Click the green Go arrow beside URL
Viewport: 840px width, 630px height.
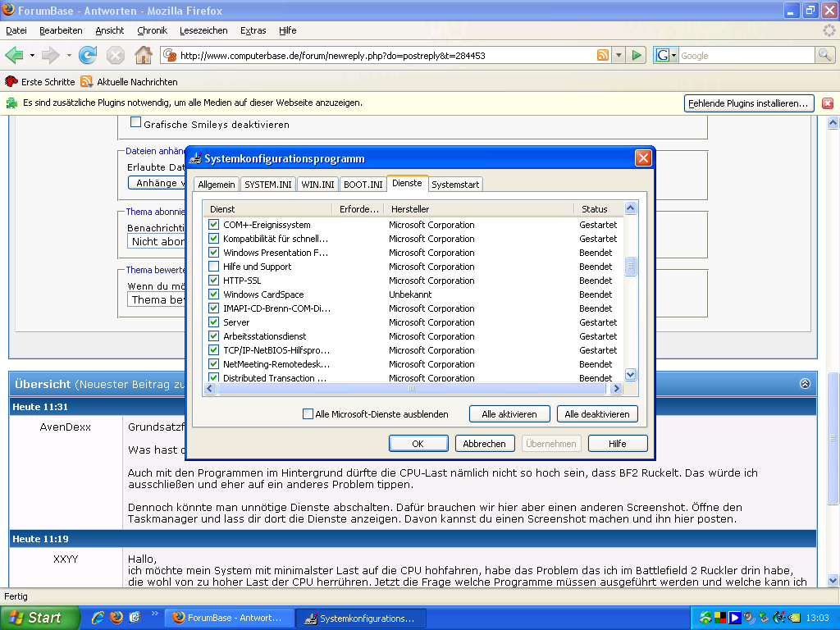pos(637,55)
